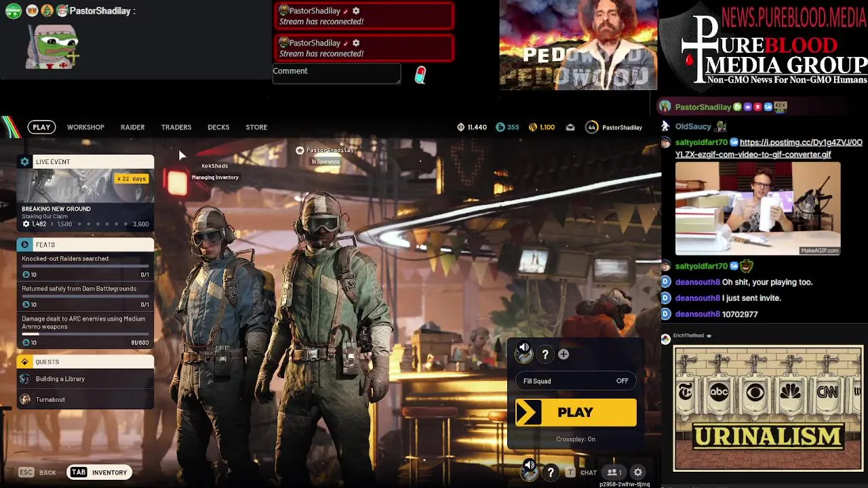Screen dimensions: 868x488
Task: Open the INVENTORY with the TAB button
Action: [x=100, y=472]
